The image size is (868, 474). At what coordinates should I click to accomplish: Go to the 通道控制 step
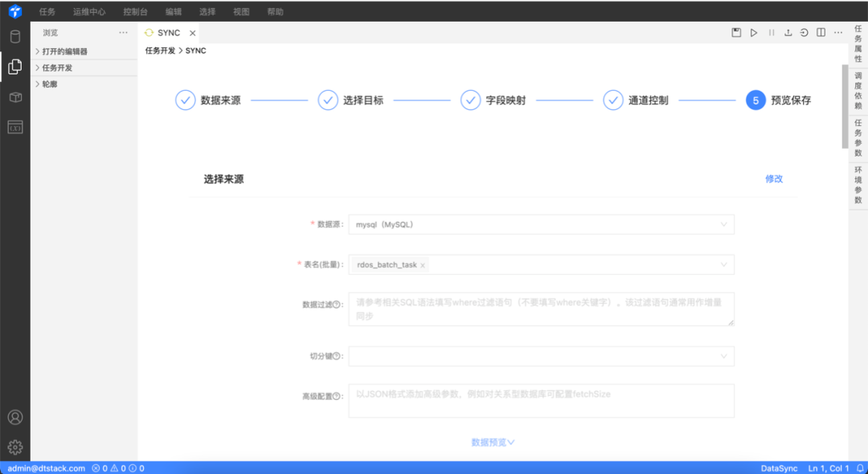tap(636, 100)
